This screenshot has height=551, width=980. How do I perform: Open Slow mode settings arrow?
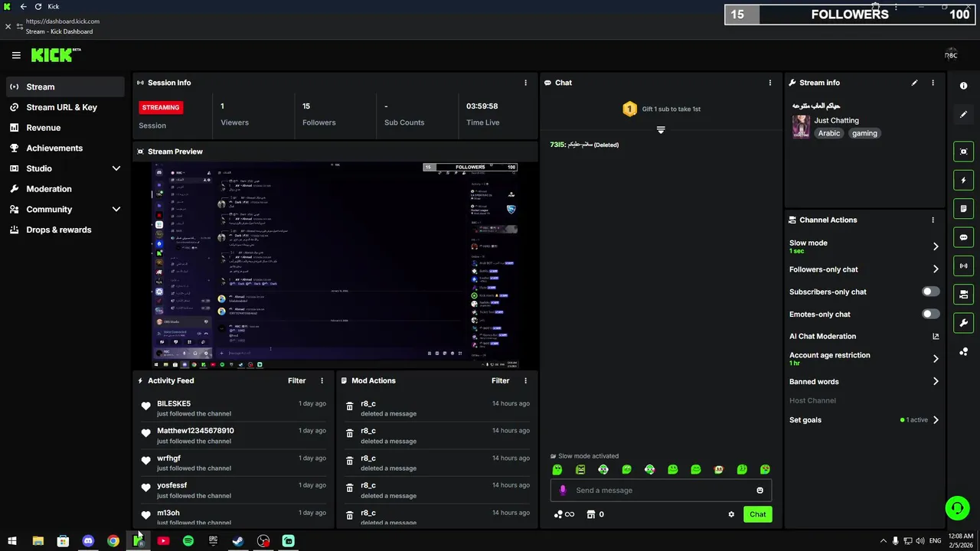(x=935, y=246)
